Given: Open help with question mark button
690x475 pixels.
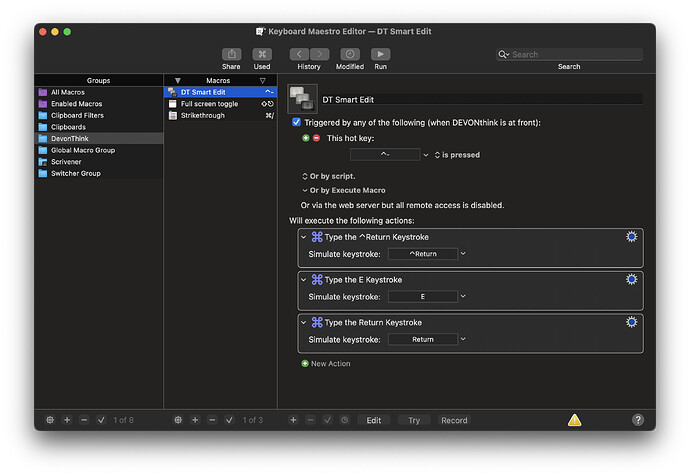Looking at the screenshot, I should tap(638, 420).
